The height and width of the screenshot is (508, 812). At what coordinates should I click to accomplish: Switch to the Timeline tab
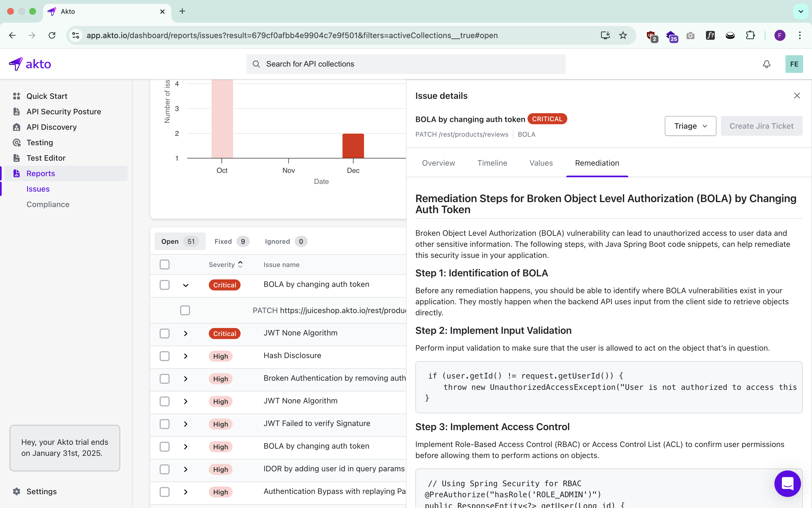[x=492, y=163]
